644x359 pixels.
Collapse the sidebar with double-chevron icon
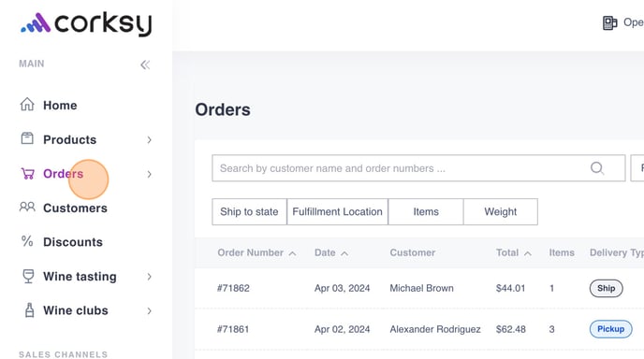(x=145, y=65)
